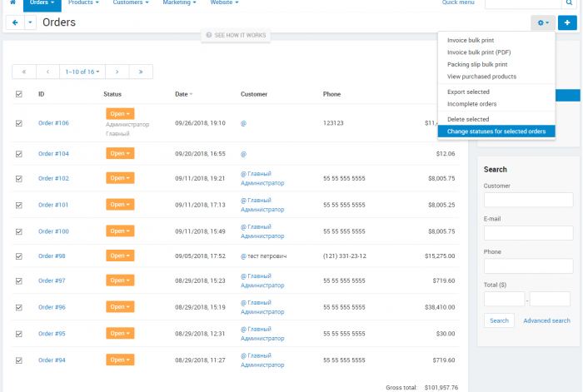Open the Orders top menu dropdown
Screen dimensions: 583x392
tap(42, 3)
